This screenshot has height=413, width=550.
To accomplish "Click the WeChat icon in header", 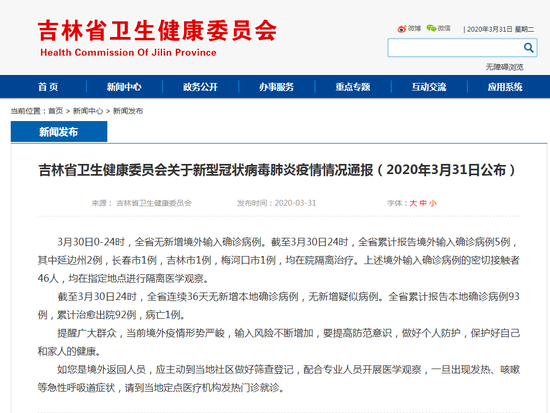I will (x=431, y=28).
